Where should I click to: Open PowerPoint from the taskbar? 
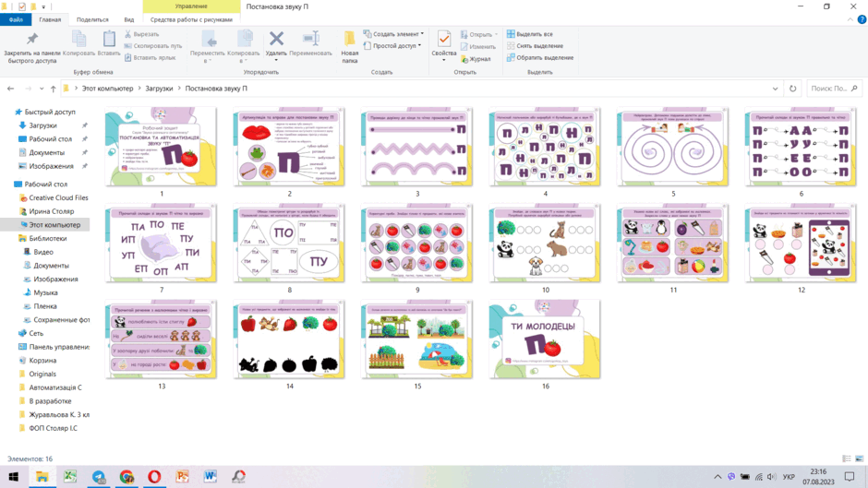[x=182, y=476]
